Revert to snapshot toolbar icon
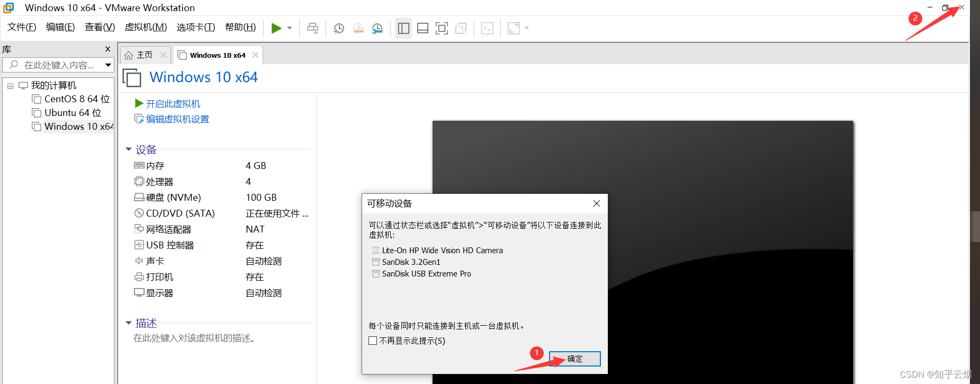 [358, 28]
